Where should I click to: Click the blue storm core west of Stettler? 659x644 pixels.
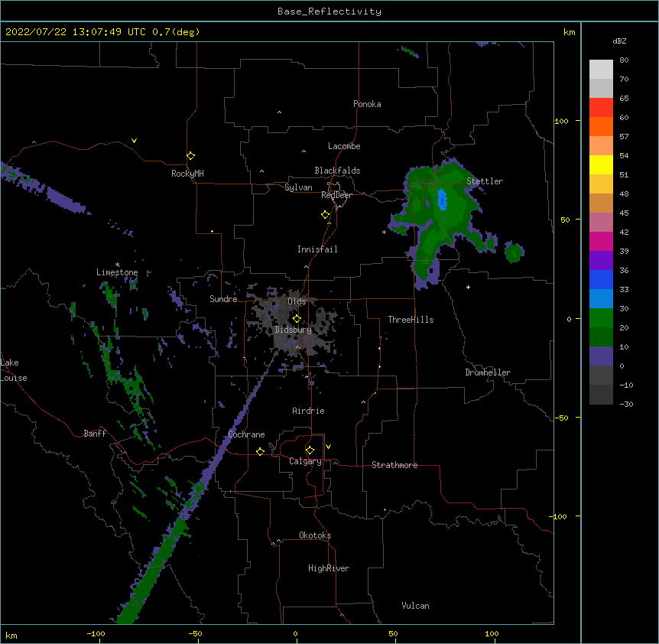(442, 200)
